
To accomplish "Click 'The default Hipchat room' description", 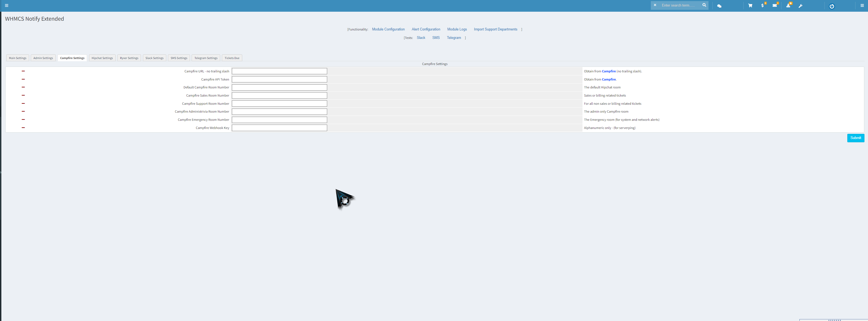I will click(602, 87).
